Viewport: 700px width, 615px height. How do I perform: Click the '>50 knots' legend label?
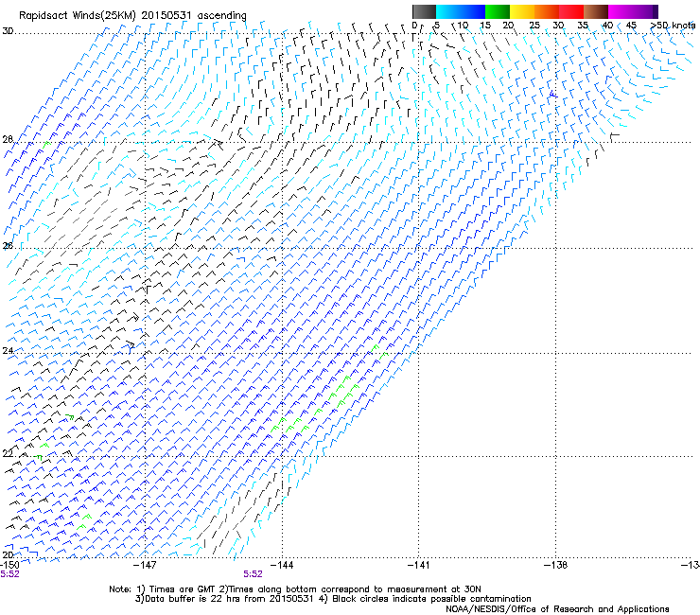[673, 26]
